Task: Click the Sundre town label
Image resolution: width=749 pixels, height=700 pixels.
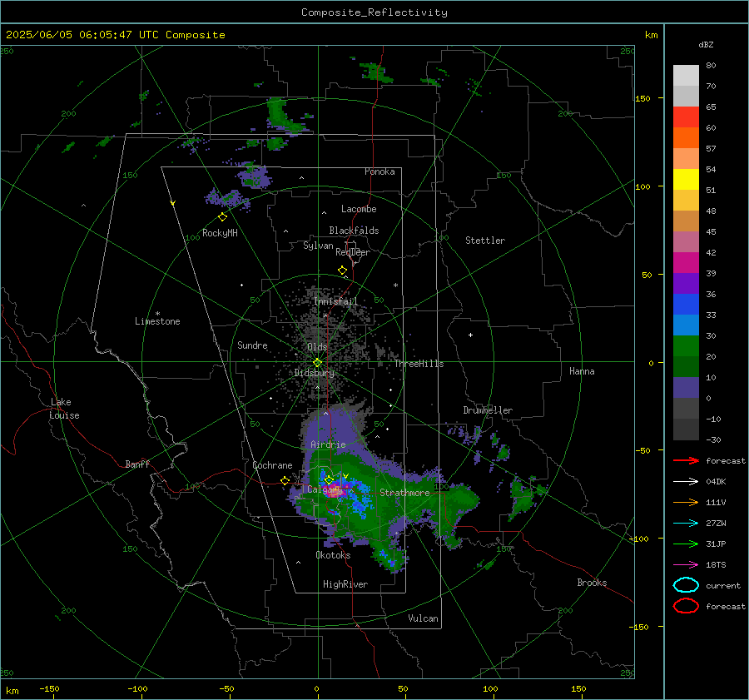Action: 252,345
